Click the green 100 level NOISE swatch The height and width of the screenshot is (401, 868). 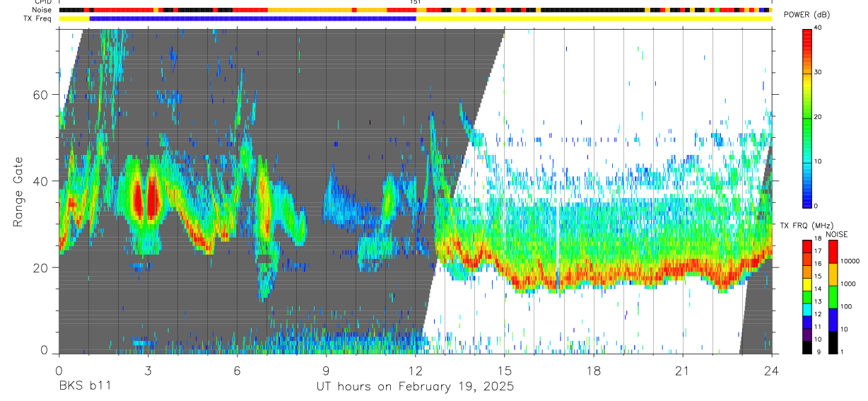pyautogui.click(x=833, y=297)
